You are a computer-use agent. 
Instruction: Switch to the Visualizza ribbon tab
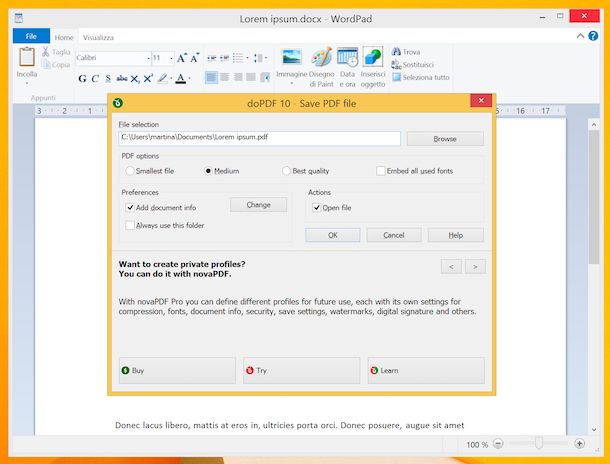(98, 37)
